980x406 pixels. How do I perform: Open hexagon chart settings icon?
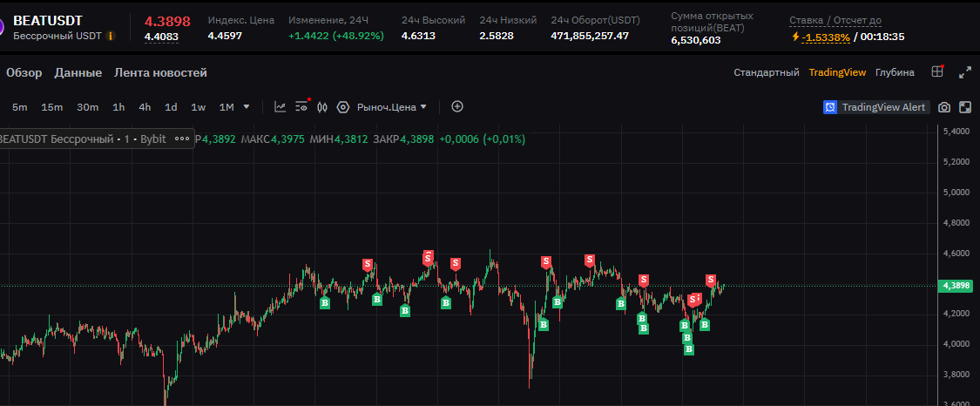pyautogui.click(x=342, y=107)
